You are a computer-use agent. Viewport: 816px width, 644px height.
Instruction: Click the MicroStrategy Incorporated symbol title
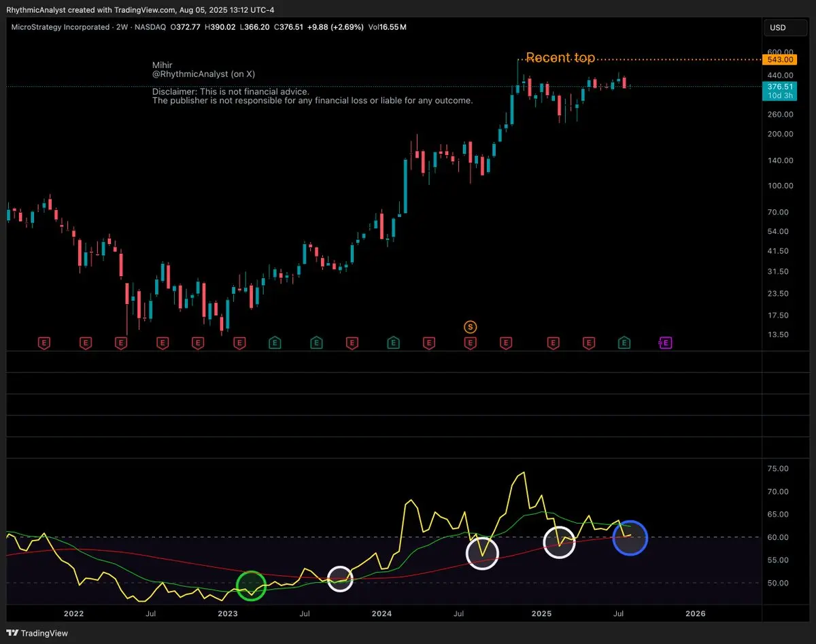tap(61, 27)
